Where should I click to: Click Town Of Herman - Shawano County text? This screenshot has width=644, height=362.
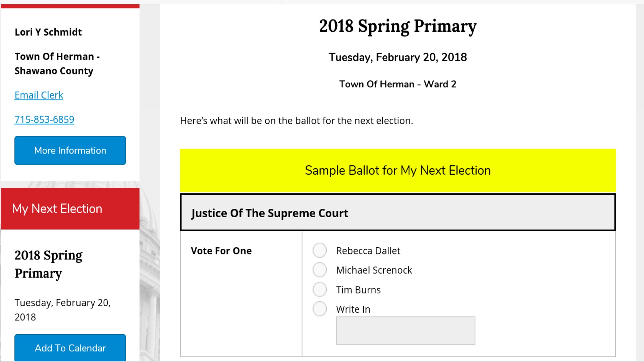(57, 64)
